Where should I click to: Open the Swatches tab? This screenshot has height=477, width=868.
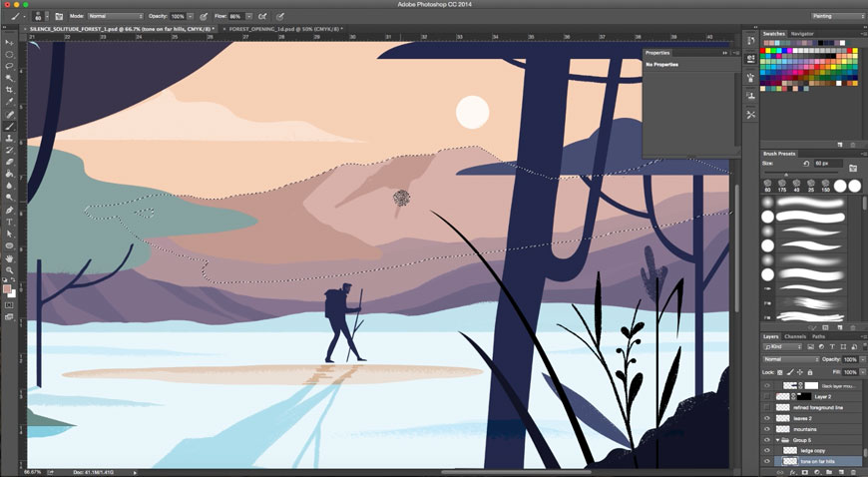[x=774, y=34]
